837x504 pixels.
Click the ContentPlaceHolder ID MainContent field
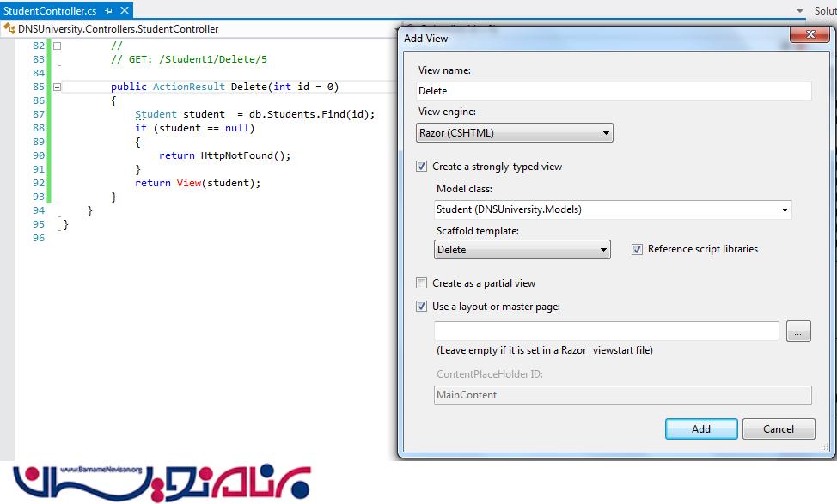tap(622, 395)
